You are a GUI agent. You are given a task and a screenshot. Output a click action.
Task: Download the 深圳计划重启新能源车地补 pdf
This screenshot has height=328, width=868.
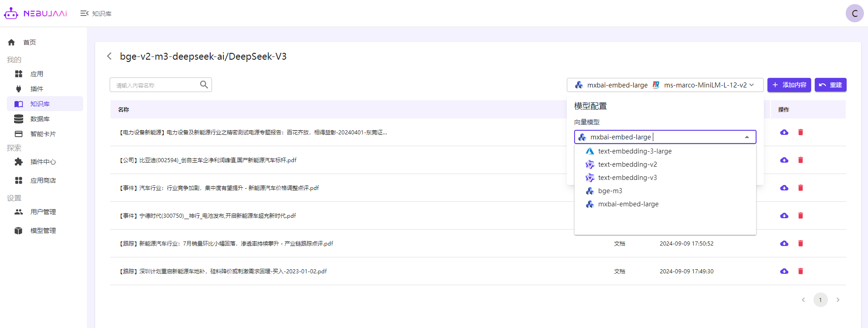(x=784, y=271)
